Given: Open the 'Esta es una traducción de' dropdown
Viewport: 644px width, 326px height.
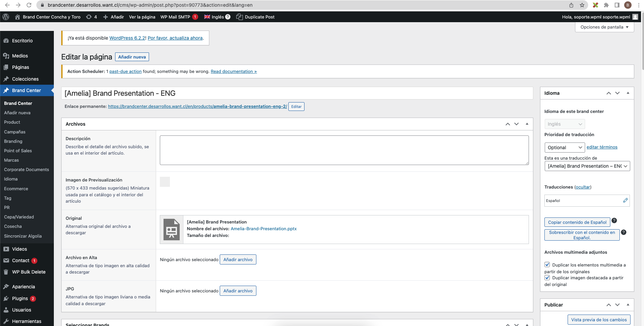Looking at the screenshot, I should [x=587, y=166].
